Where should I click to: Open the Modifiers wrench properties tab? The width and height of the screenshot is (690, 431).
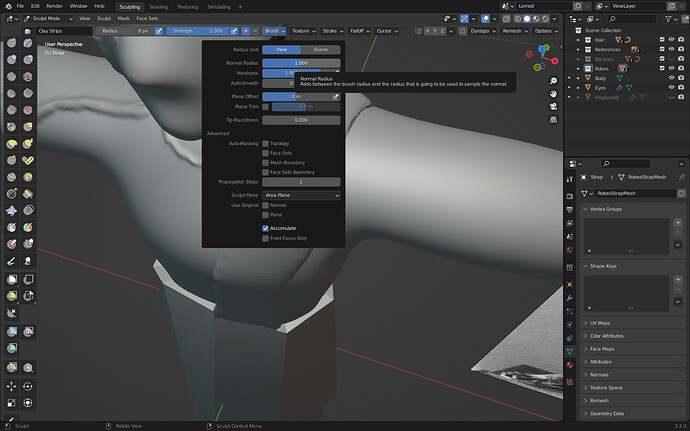(570, 298)
